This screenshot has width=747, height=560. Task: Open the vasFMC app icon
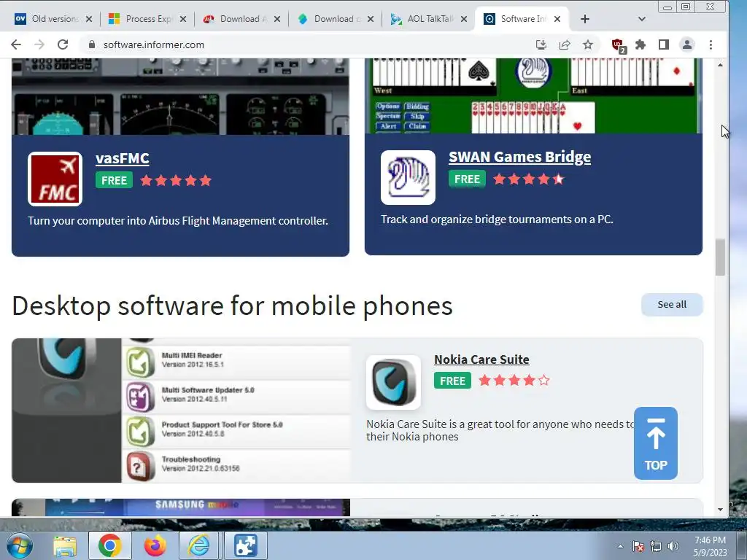(55, 179)
